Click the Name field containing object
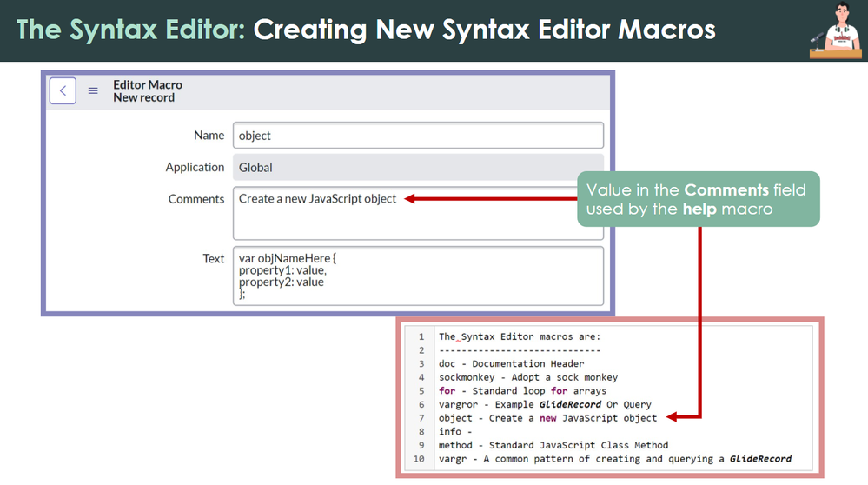The width and height of the screenshot is (868, 485). tap(418, 136)
